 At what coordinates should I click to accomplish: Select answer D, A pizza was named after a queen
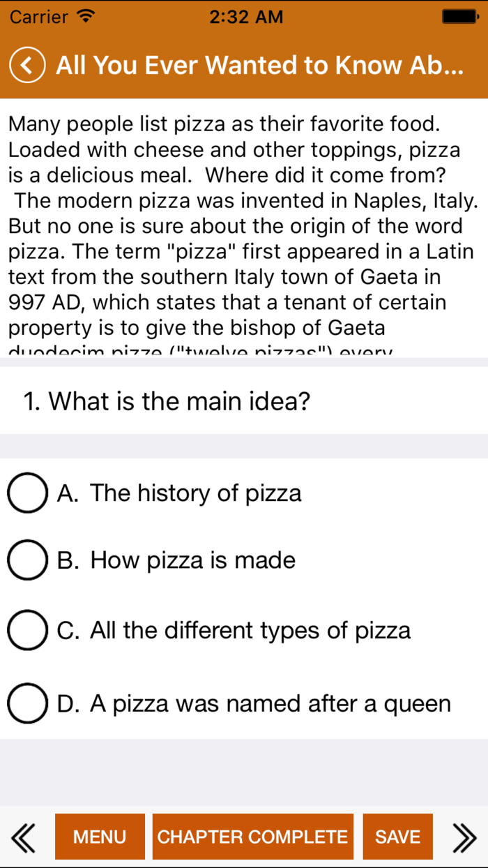[26, 703]
